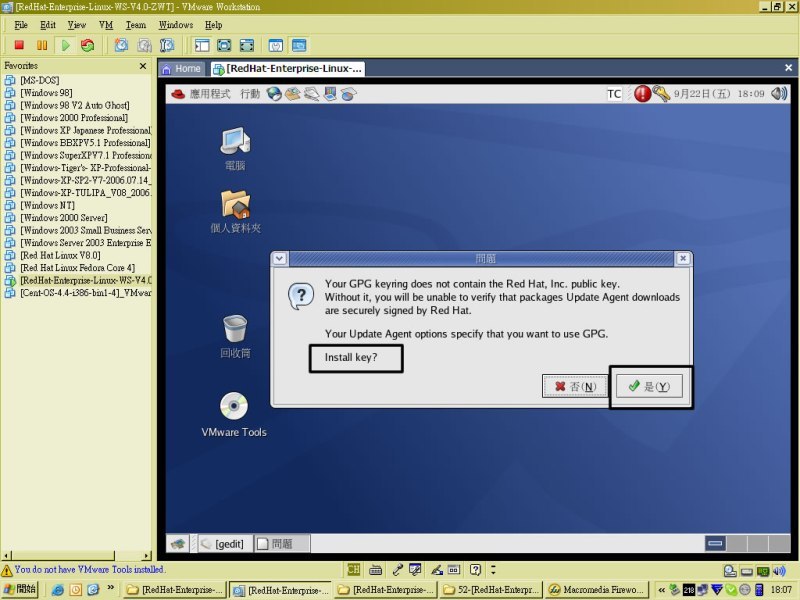Image resolution: width=800 pixels, height=600 pixels.
Task: Switch to Macromedia Fireworks taskbar button
Action: coord(596,590)
